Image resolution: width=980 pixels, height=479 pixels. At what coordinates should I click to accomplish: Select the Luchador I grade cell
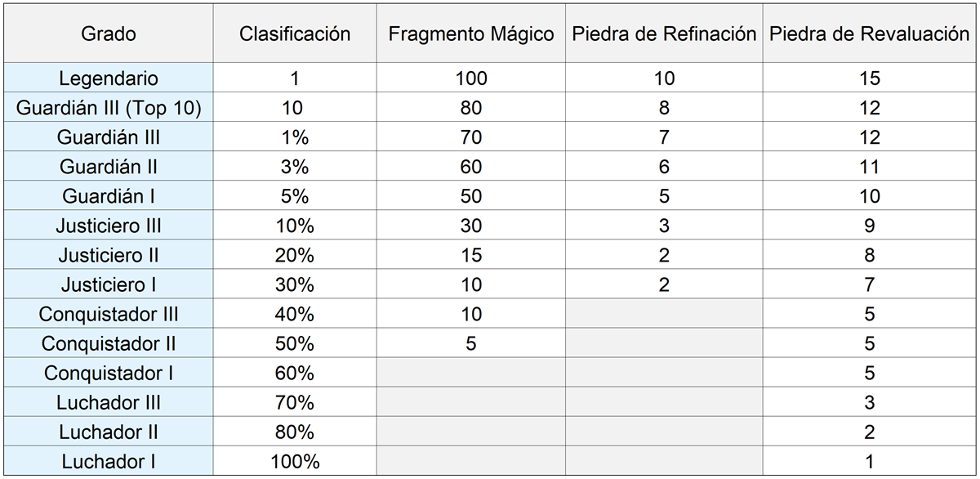tap(109, 461)
